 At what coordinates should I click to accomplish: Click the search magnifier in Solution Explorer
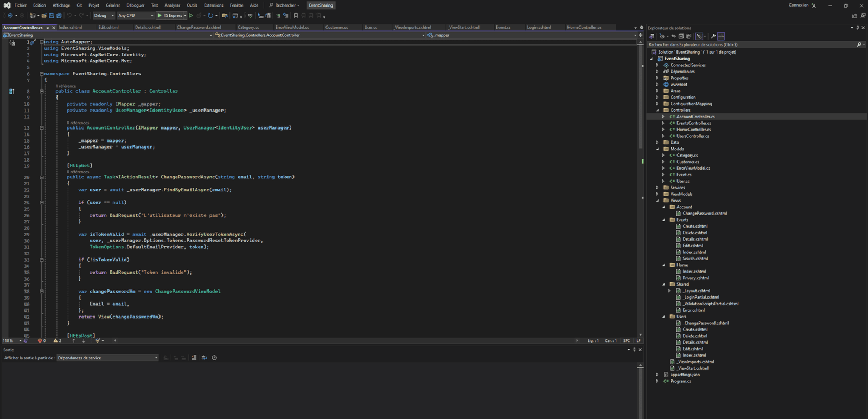pos(859,44)
